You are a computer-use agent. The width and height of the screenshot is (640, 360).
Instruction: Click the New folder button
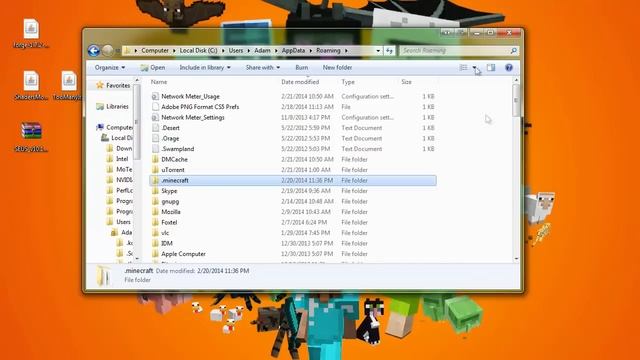pos(337,68)
